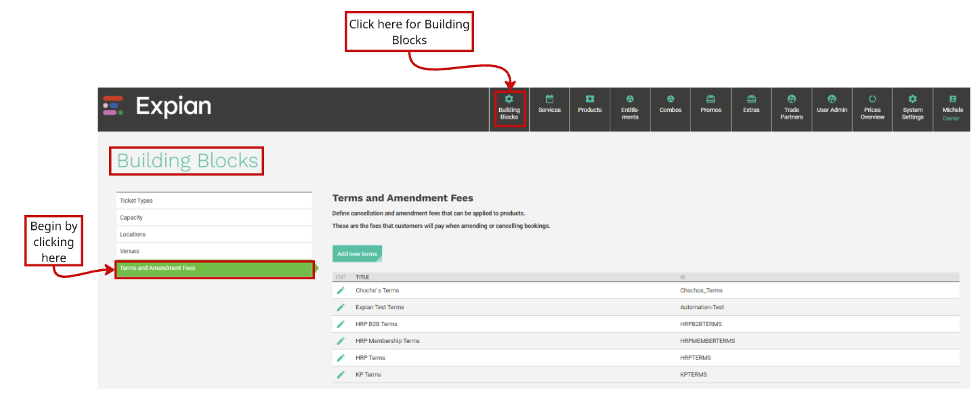Select Venues in the sidebar
The width and height of the screenshot is (980, 402).
[x=214, y=252]
